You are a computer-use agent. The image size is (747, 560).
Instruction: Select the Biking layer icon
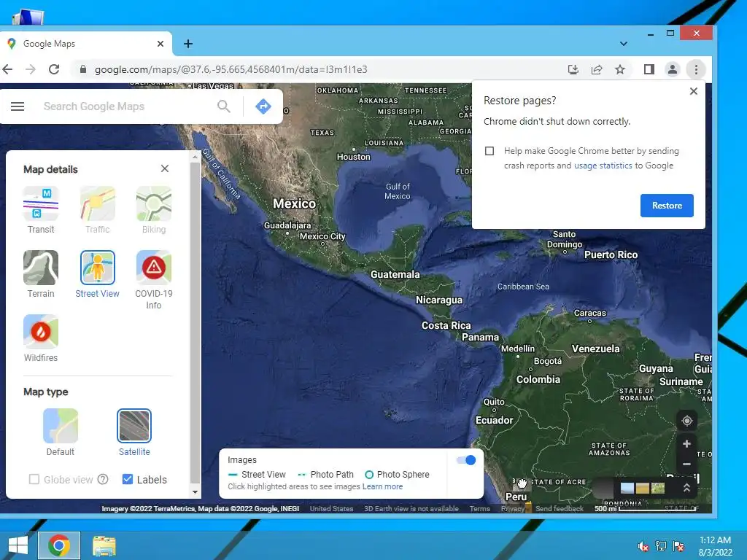click(154, 203)
